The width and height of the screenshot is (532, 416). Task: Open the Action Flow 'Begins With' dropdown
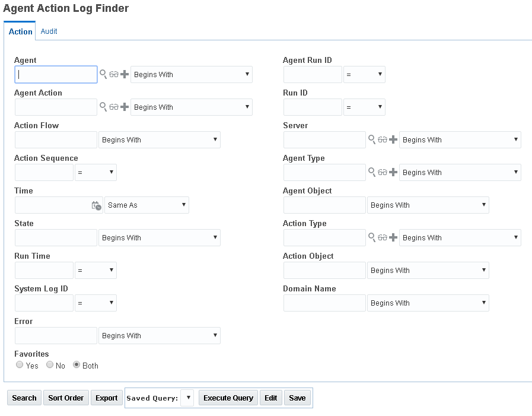coord(159,140)
